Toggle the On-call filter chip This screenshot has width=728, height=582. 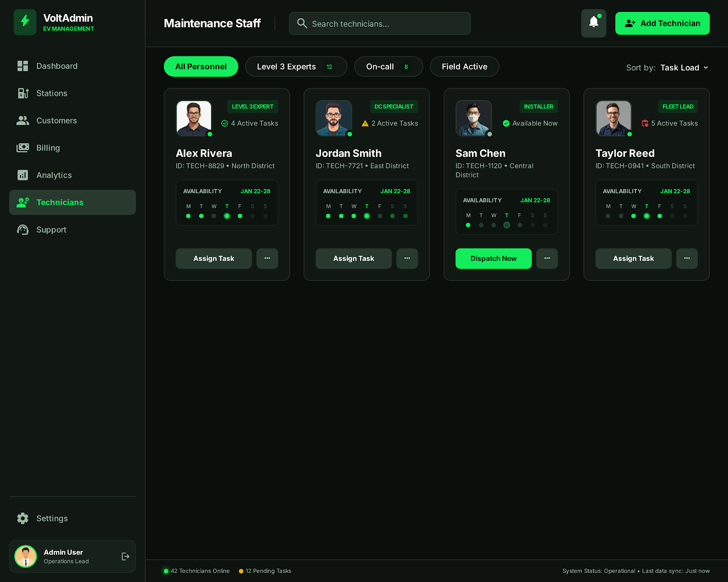tap(388, 67)
